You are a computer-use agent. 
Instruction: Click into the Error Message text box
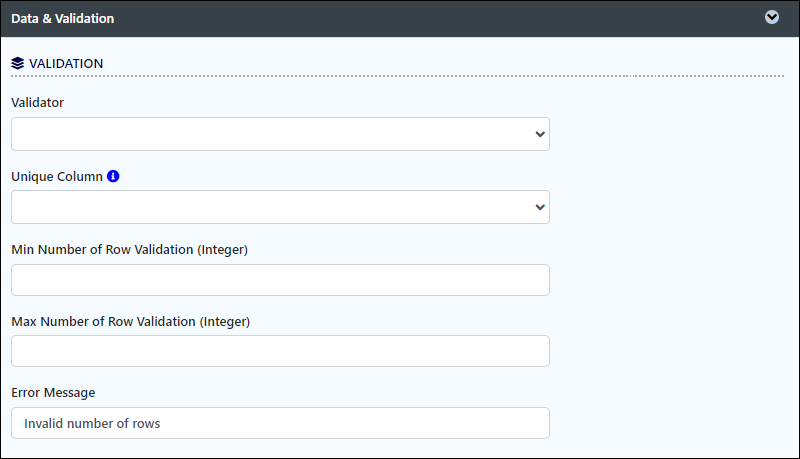(280, 423)
